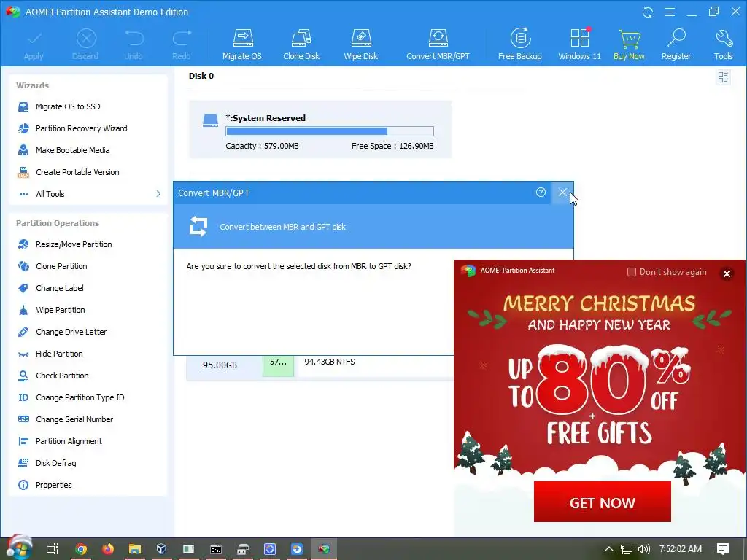This screenshot has height=560, width=747.
Task: Open File Explorer from the taskbar
Action: coord(135,549)
